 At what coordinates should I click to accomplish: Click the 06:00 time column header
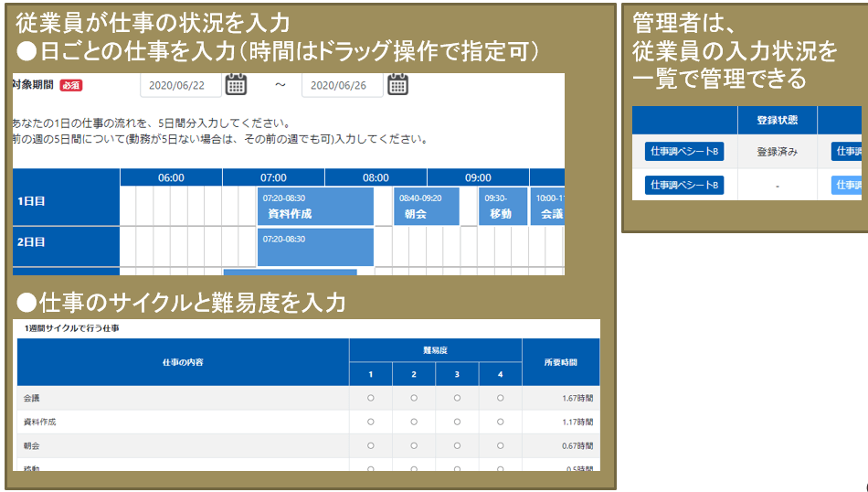point(171,177)
